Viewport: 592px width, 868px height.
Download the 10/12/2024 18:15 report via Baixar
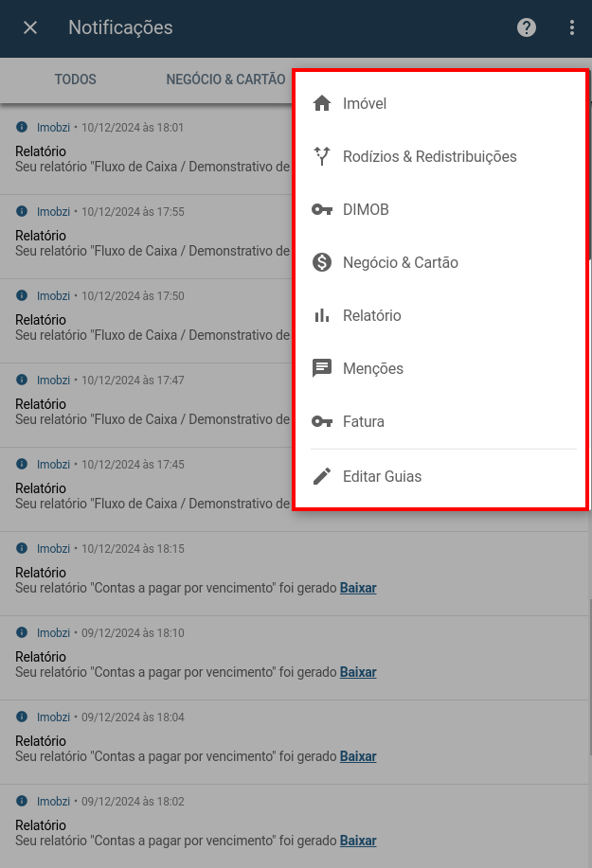pos(358,588)
